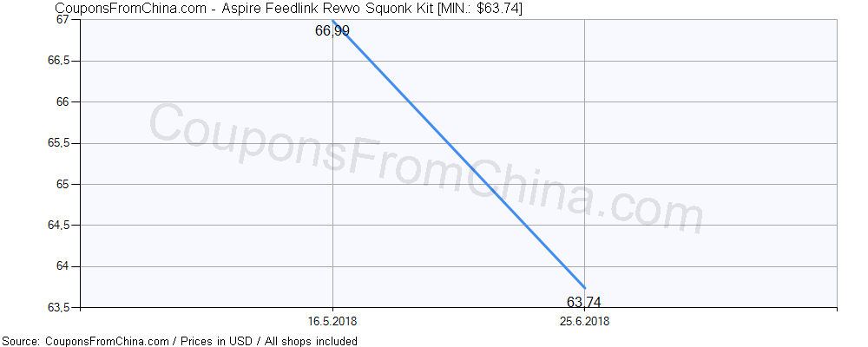
Task: Click the 66,5 y-axis label
Action: coord(57,62)
